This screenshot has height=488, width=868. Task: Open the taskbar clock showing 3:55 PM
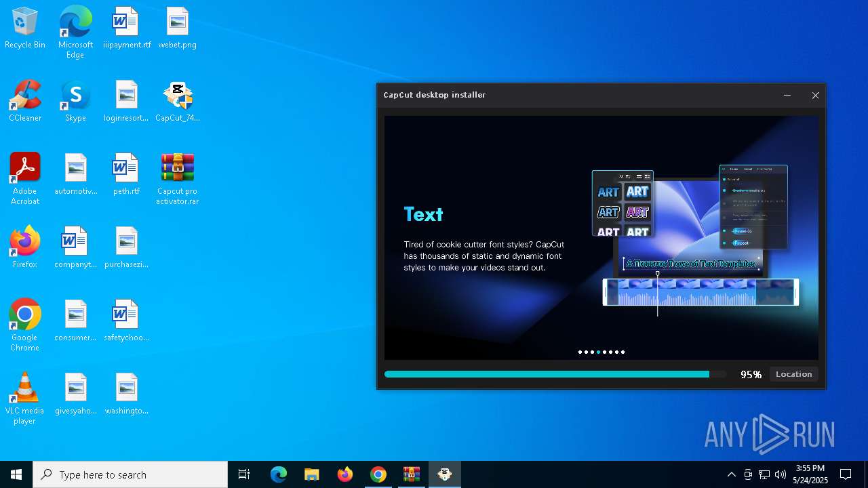810,474
